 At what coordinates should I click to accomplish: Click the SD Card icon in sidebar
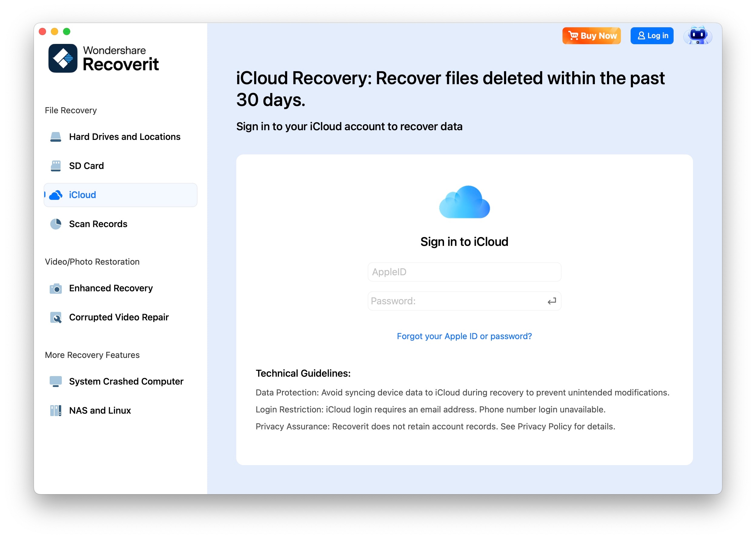click(55, 166)
